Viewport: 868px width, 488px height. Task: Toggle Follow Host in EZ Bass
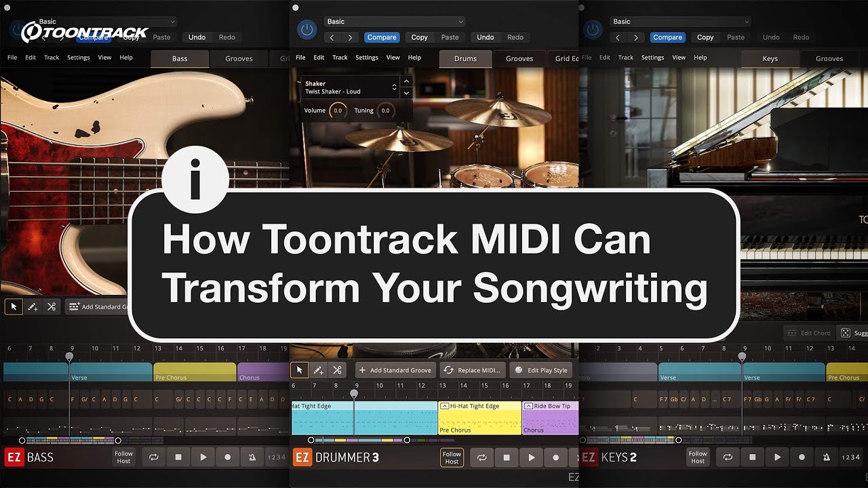coord(123,457)
